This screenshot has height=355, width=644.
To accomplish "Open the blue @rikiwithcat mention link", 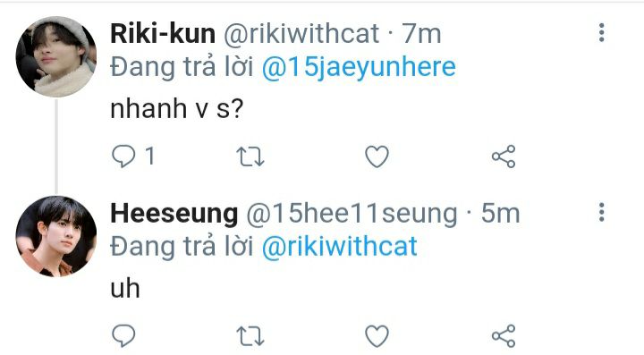I will [x=340, y=246].
